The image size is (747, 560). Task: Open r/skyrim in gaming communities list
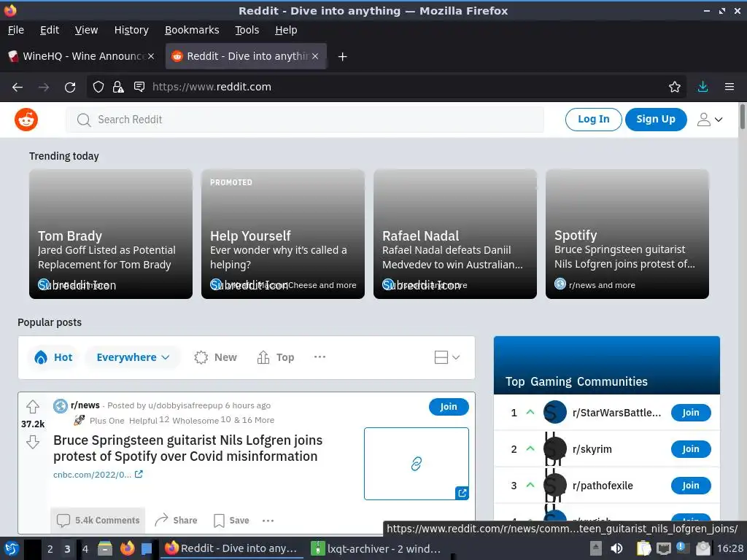[x=592, y=449]
